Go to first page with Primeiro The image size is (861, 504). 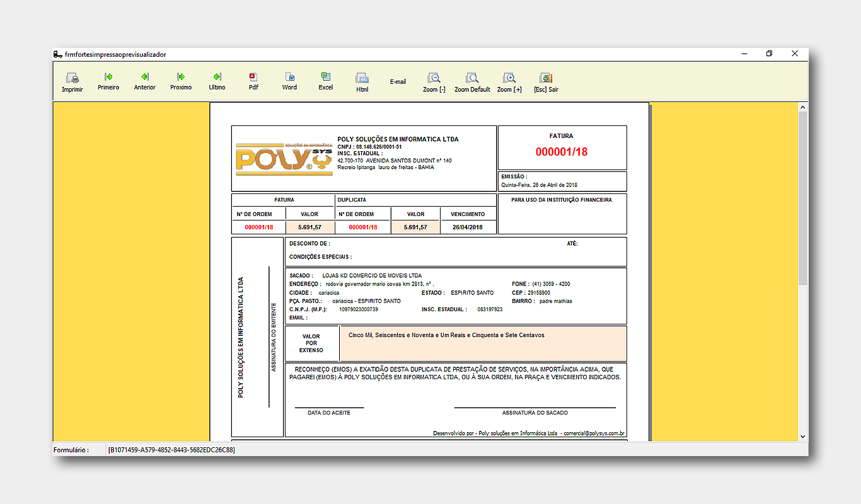pyautogui.click(x=108, y=82)
